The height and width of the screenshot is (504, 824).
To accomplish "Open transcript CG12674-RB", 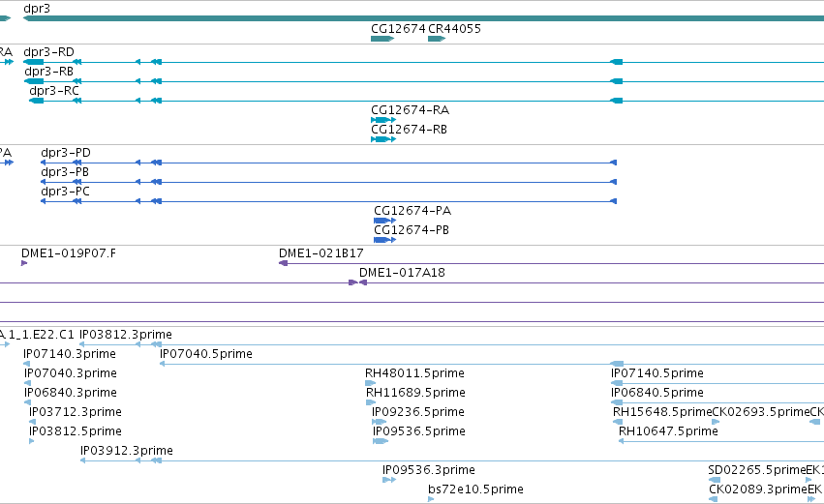I will click(x=409, y=130).
